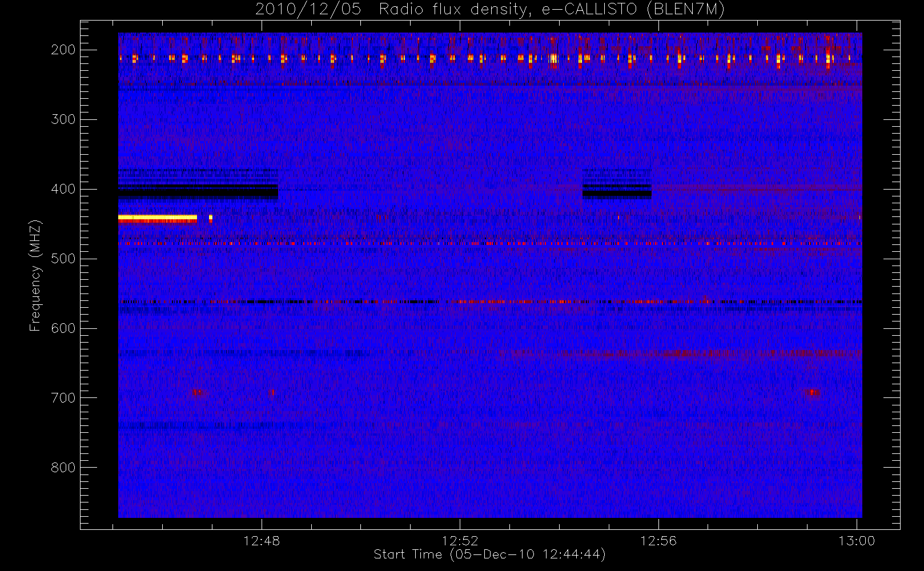Screen dimensions: 924x571
Task: Click the 12:52 time tick label
Action: coord(460,541)
